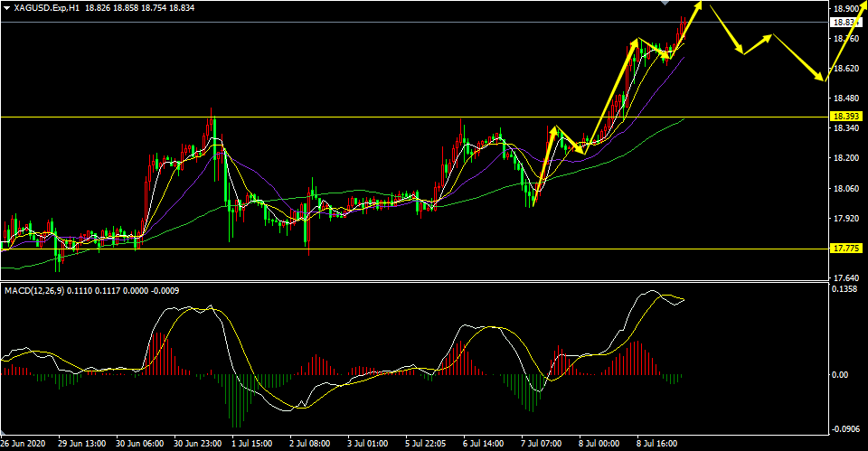Click the 1 Jul 15:00 time label
The width and height of the screenshot is (868, 451).
(252, 444)
